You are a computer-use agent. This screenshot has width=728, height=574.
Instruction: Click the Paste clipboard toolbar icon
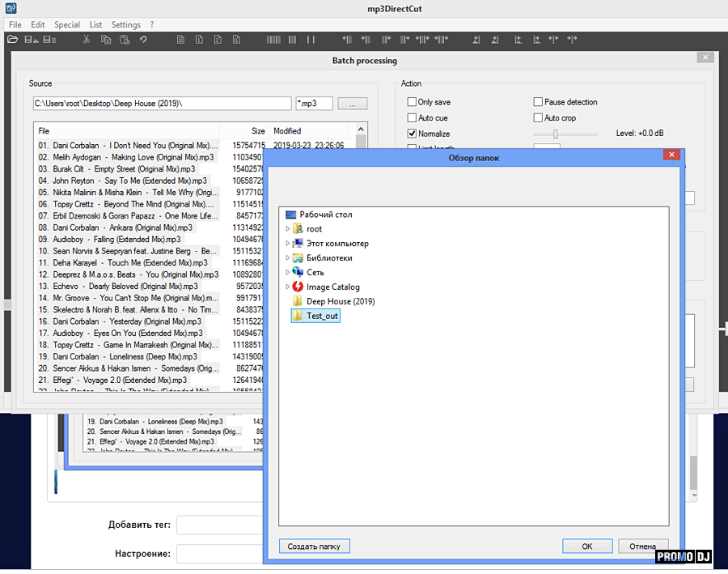125,39
